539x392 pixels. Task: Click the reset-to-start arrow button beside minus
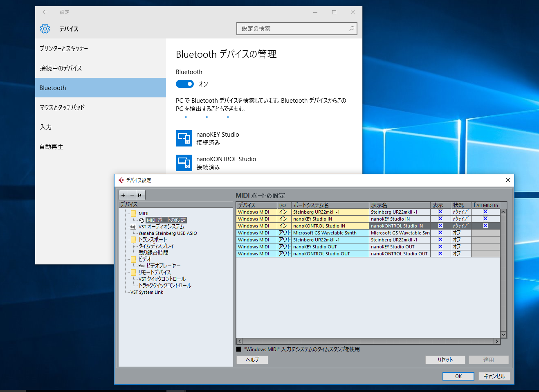coord(140,195)
